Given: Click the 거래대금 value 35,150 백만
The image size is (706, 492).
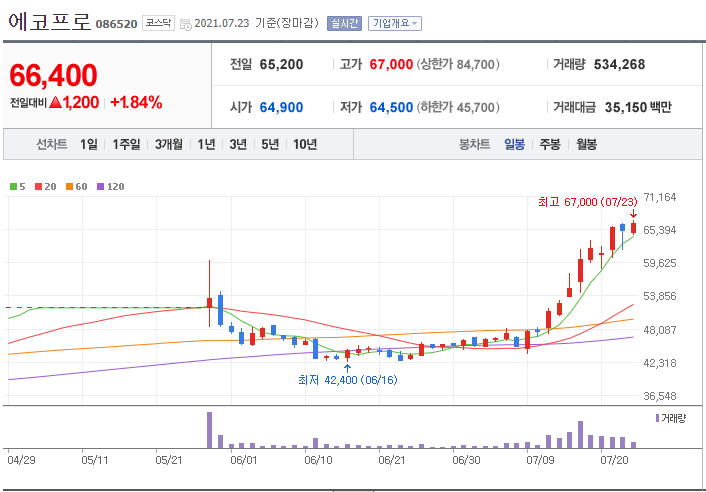Looking at the screenshot, I should (638, 107).
